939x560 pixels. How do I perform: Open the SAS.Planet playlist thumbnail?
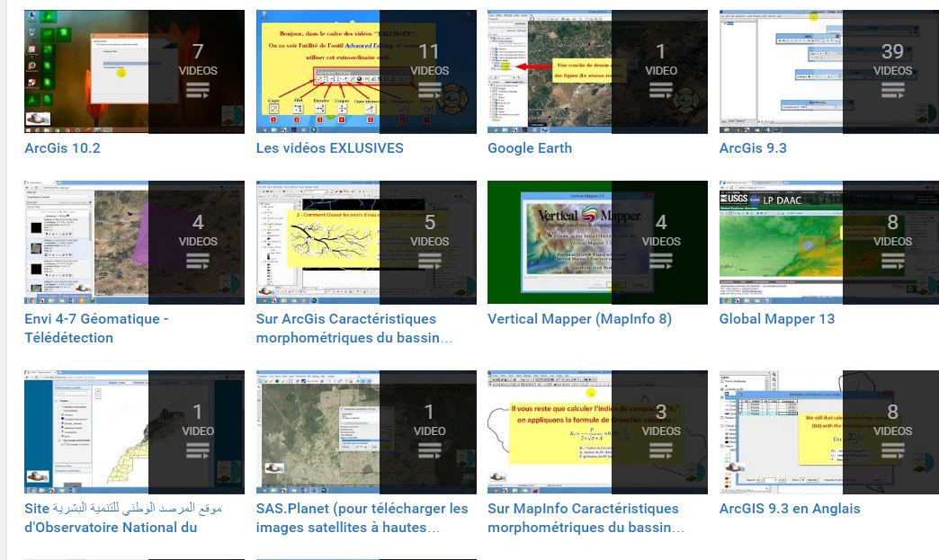366,432
